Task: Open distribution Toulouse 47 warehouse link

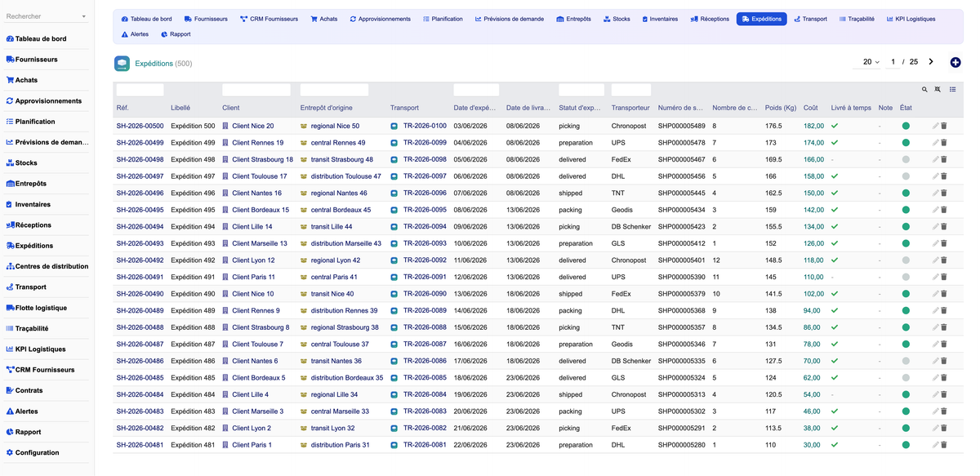Action: point(345,176)
